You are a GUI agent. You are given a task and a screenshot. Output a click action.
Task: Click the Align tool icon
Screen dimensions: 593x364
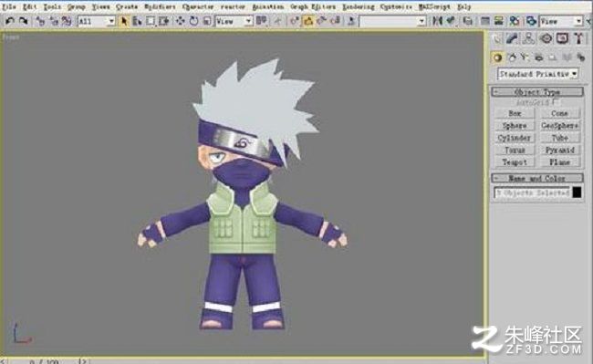pos(451,21)
